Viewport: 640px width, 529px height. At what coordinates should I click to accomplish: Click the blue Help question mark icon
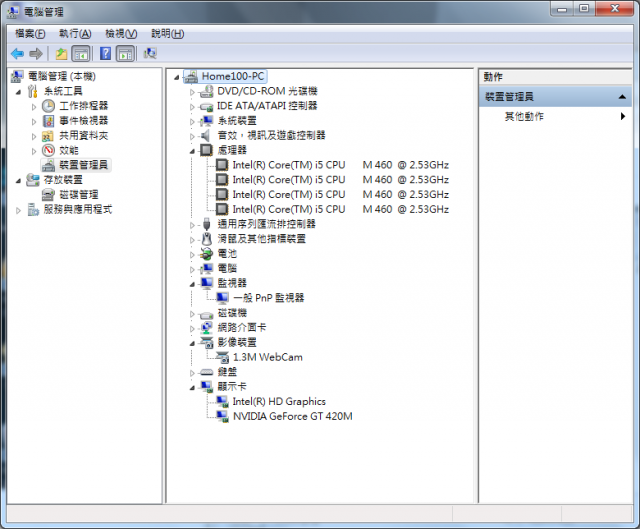[105, 53]
